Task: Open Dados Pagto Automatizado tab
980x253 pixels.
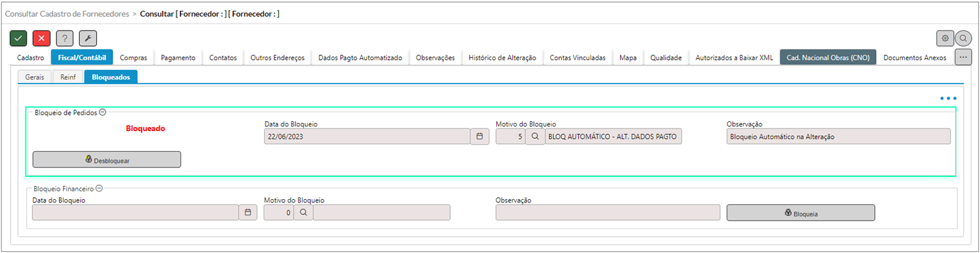Action: (x=360, y=58)
